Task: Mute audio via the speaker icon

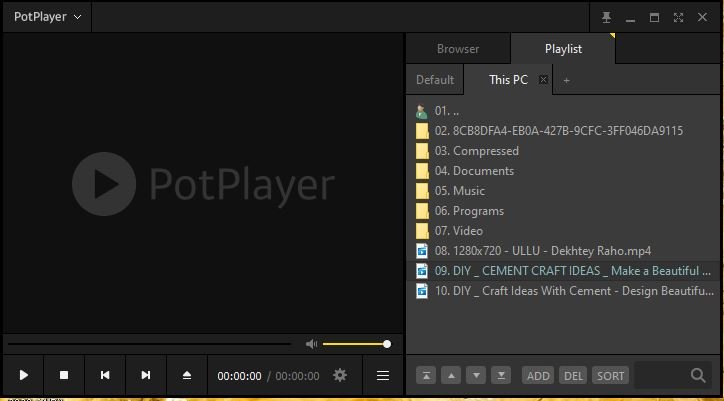Action: pos(312,344)
